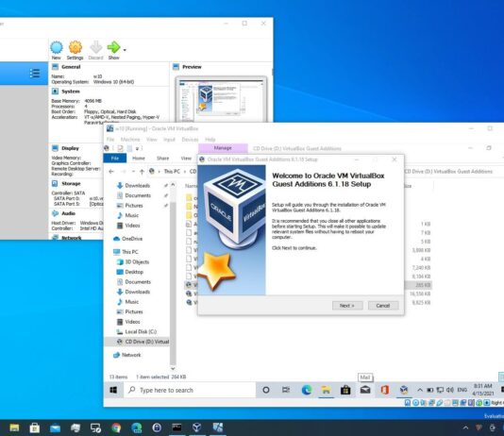The width and height of the screenshot is (504, 436).
Task: Click VirtualBox setup icon in guest taskbar
Action: click(404, 390)
